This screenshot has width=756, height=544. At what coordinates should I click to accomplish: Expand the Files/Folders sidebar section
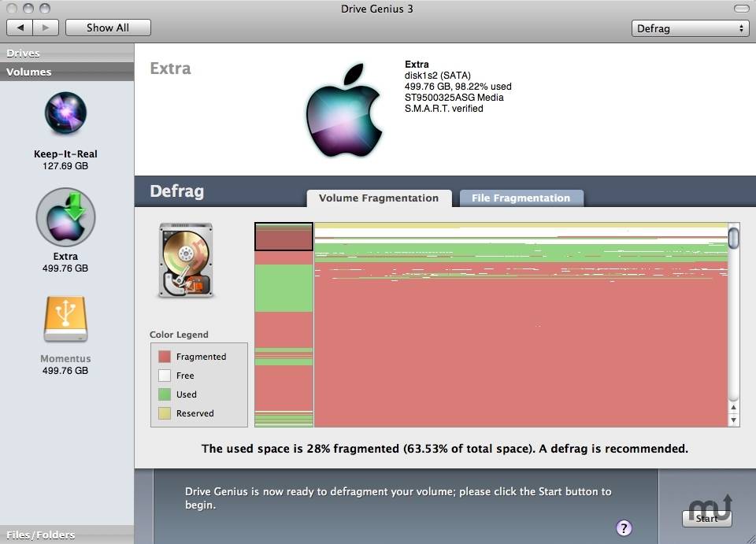coord(67,535)
